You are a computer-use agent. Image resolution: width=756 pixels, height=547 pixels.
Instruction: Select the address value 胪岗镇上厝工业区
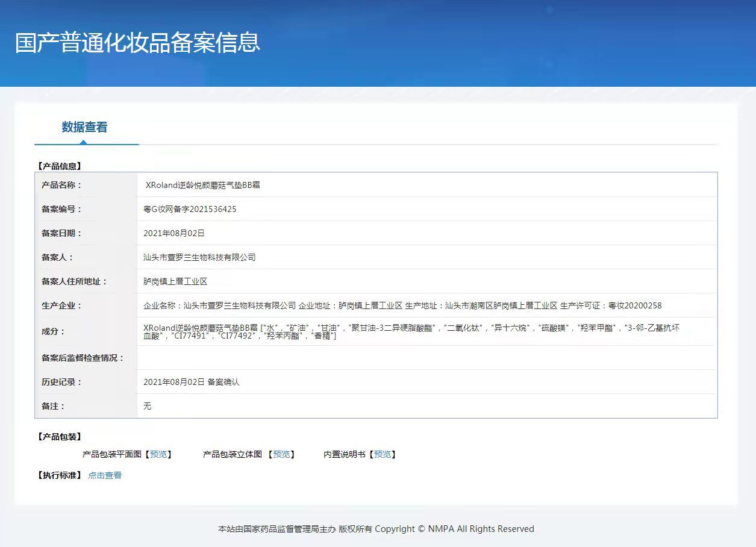pos(175,281)
